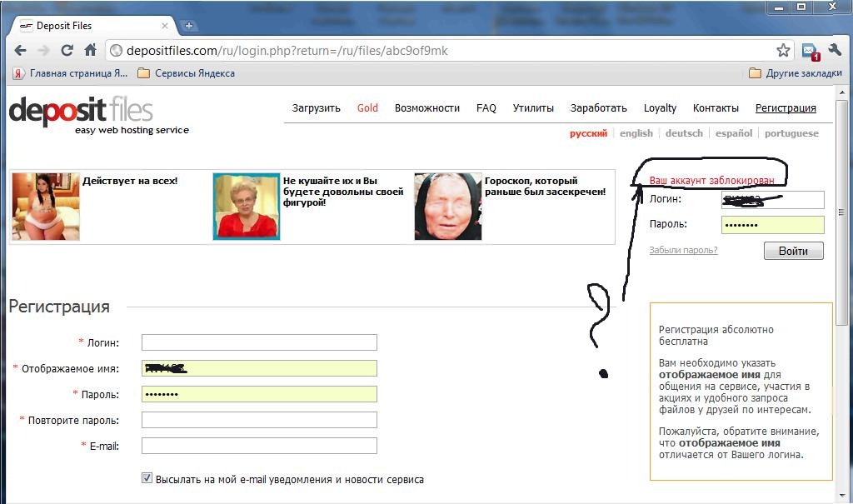Switch language to русский
The height and width of the screenshot is (504, 853).
point(588,133)
